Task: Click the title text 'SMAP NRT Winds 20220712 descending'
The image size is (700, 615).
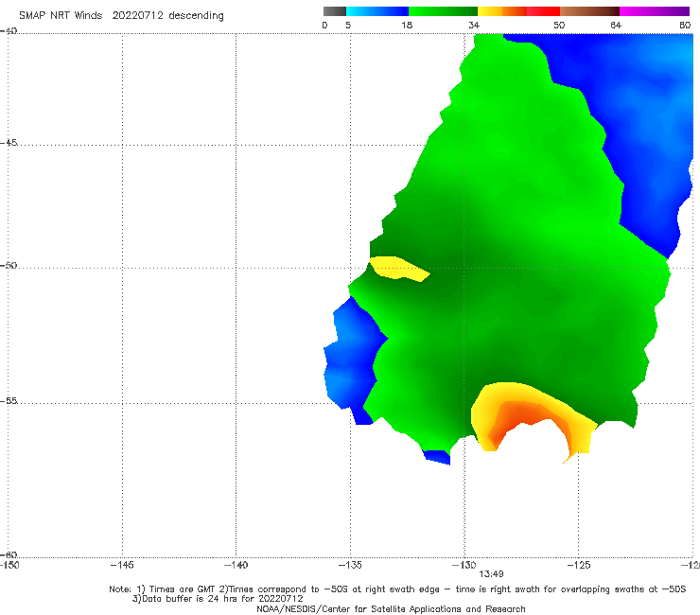Action: 121,16
